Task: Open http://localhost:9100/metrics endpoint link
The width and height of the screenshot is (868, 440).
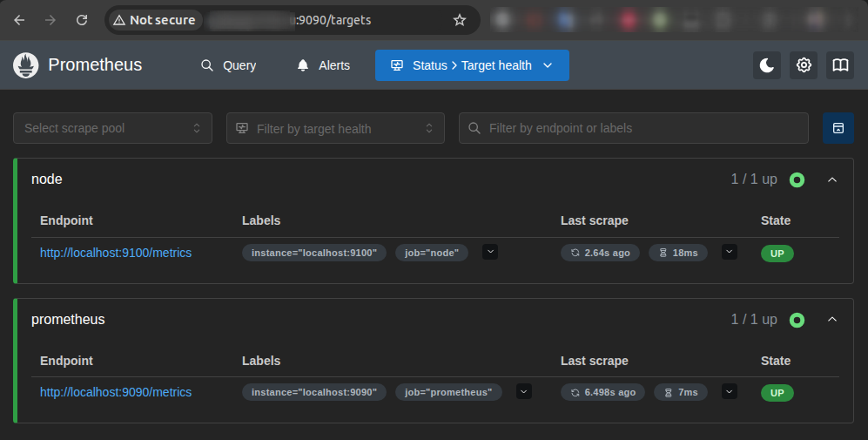Action: (116, 253)
